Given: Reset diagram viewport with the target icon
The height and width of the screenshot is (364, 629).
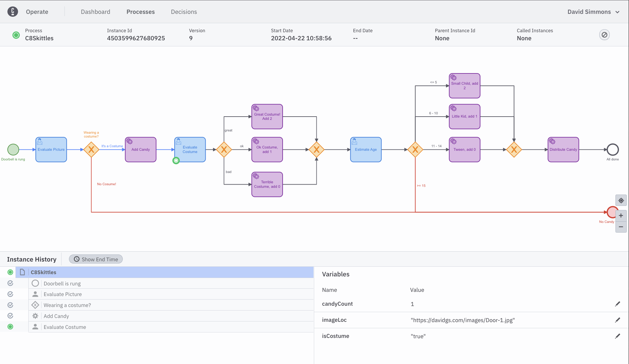Looking at the screenshot, I should (621, 200).
